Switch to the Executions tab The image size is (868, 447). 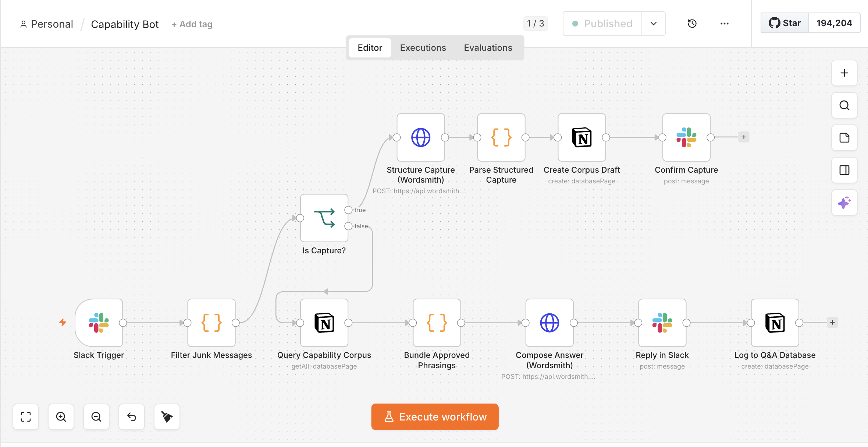pos(423,48)
